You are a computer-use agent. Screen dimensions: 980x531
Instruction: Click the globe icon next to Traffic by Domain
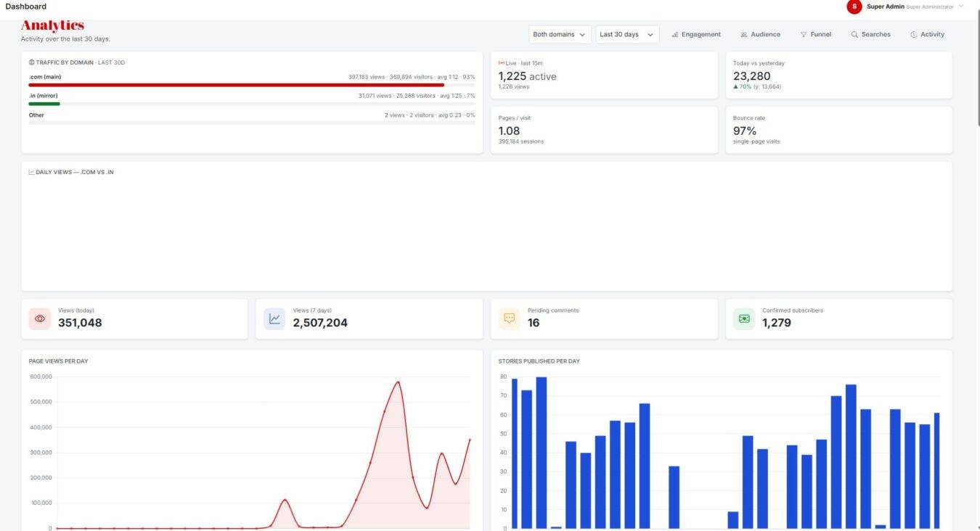31,62
